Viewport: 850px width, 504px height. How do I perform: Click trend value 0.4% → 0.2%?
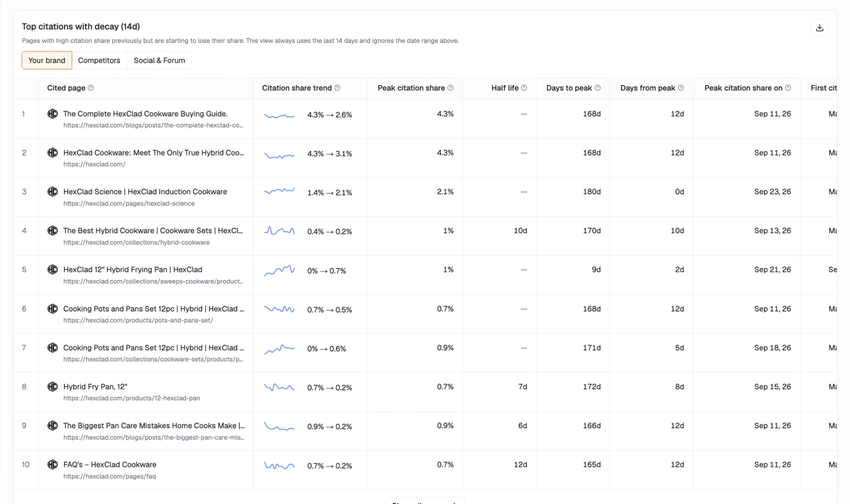[x=329, y=231]
